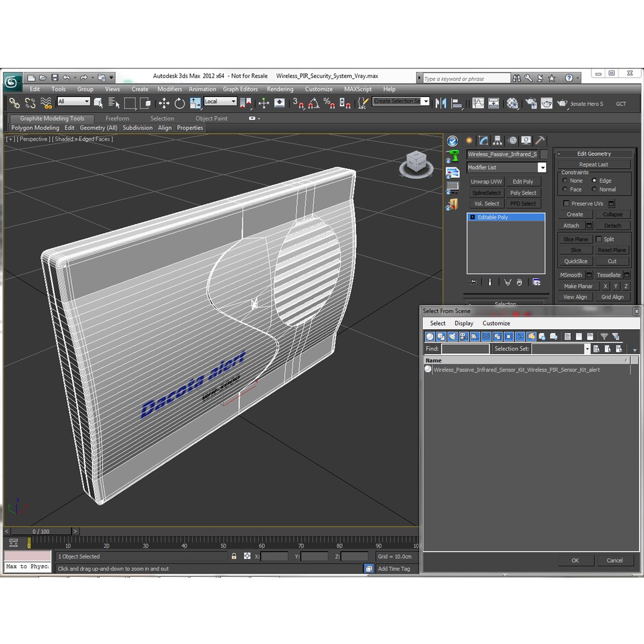The width and height of the screenshot is (644, 644).
Task: Activate the Select and Rotate tool
Action: point(179,103)
